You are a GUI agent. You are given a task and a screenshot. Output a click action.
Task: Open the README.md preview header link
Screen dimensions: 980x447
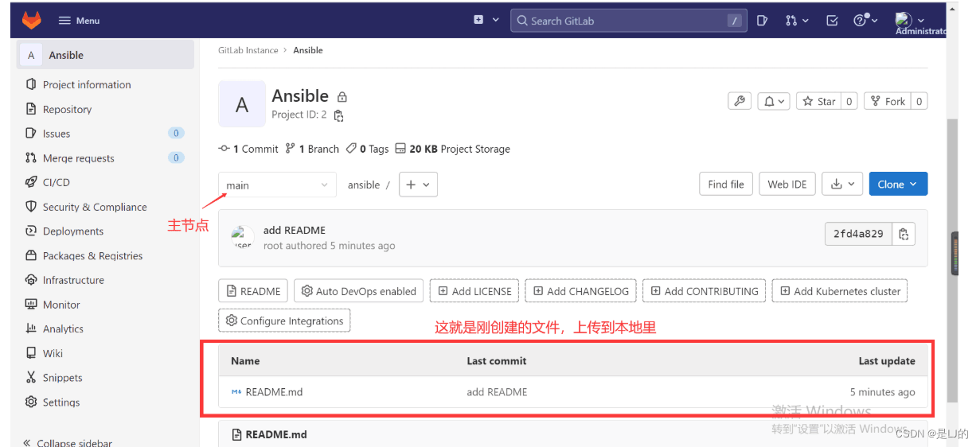click(275, 434)
